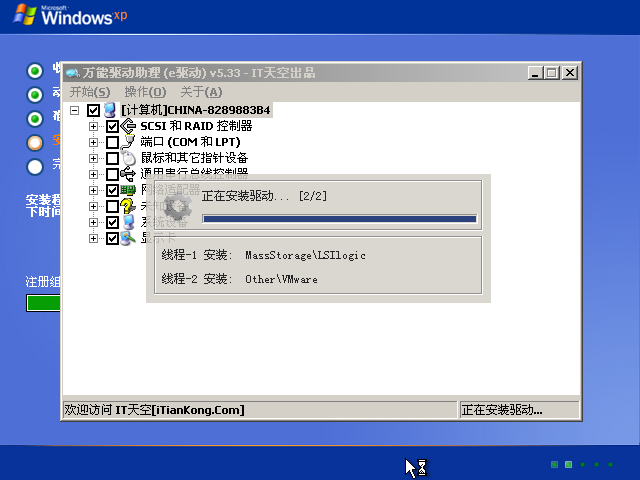Expand the 网络适配器 node
640x480 pixels.
93,190
